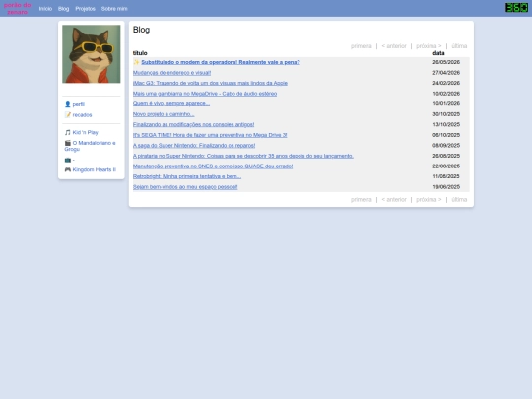Go to Início in the top navigation
The height and width of the screenshot is (399, 532).
point(45,9)
